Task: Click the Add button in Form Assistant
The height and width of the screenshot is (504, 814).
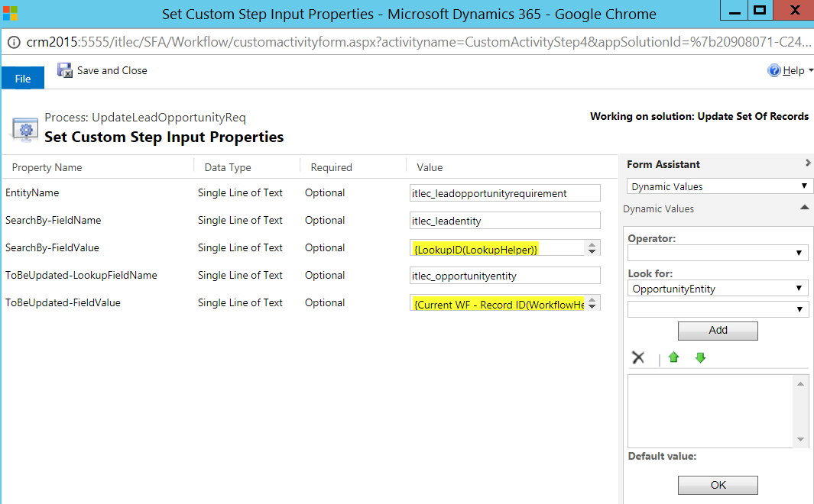Action: click(x=718, y=331)
